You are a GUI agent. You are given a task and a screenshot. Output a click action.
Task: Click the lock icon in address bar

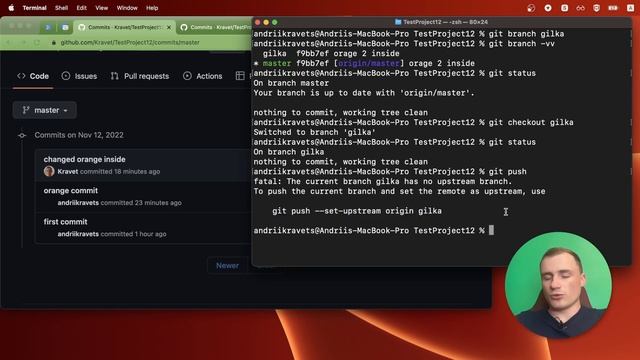(x=53, y=42)
